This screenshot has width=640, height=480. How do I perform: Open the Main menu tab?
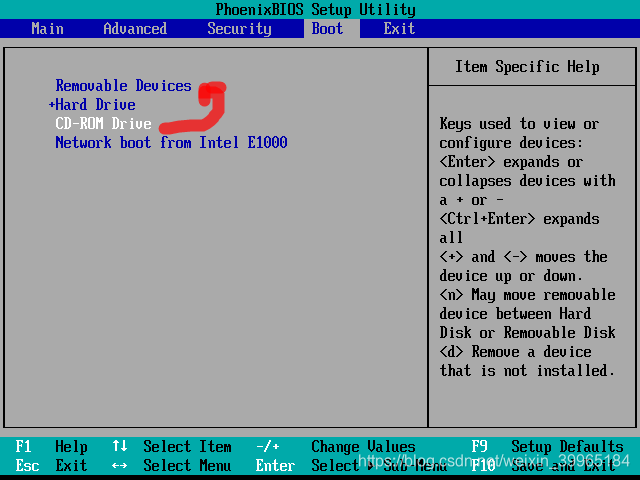point(47,29)
